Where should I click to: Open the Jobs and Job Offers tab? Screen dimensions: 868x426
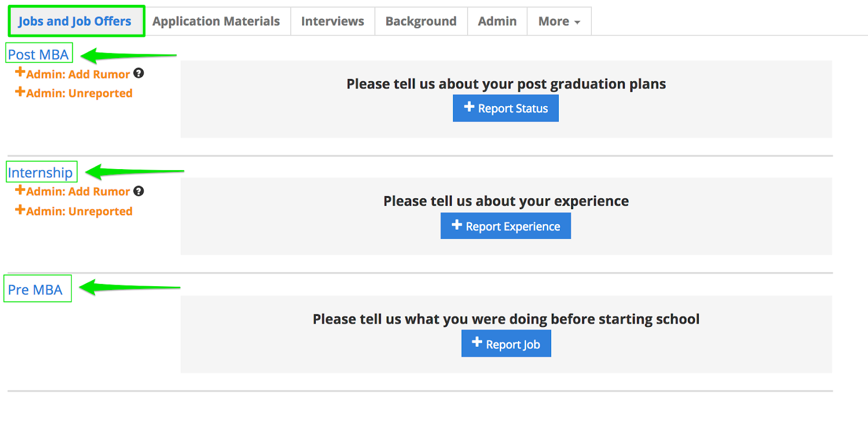pos(75,21)
